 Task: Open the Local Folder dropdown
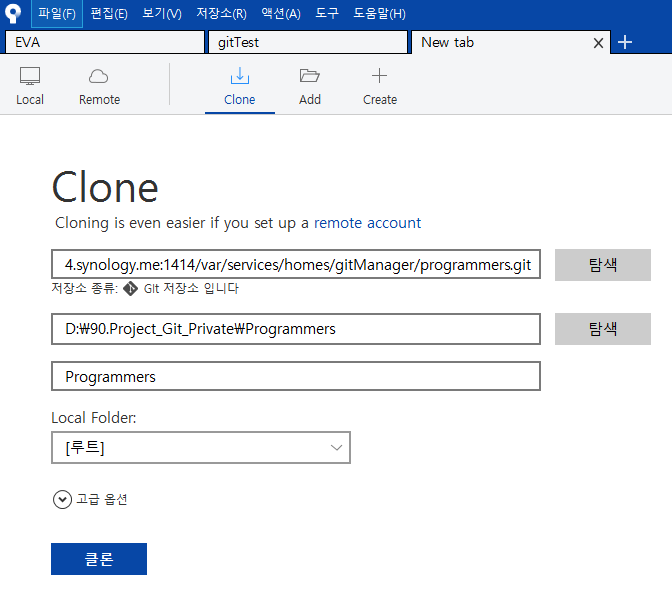(200, 448)
